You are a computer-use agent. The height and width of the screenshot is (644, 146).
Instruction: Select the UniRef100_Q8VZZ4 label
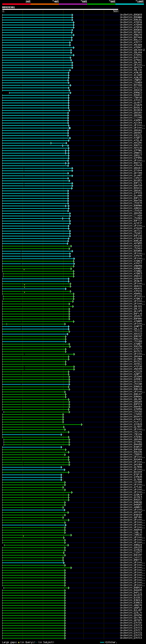pyautogui.click(x=131, y=67)
